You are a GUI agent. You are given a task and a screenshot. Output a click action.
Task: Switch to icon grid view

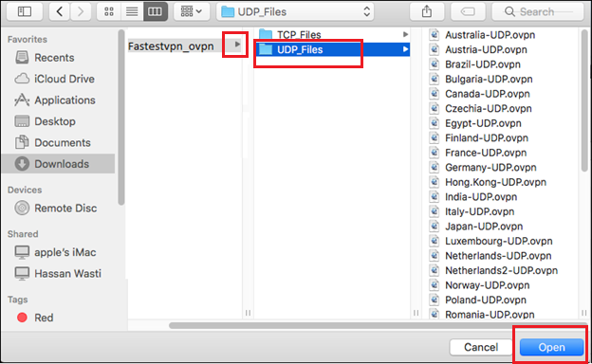click(109, 11)
